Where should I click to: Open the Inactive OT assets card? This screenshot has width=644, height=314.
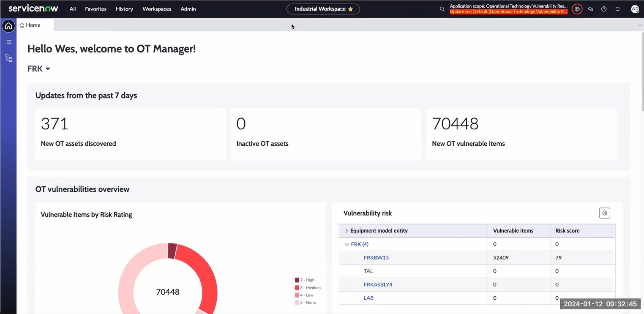(x=326, y=134)
